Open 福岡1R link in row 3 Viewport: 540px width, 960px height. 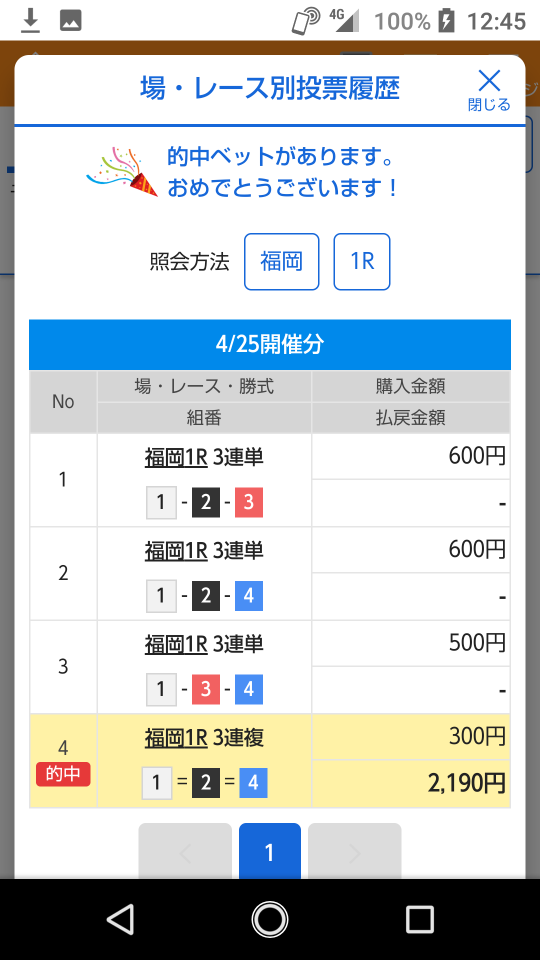(x=176, y=644)
